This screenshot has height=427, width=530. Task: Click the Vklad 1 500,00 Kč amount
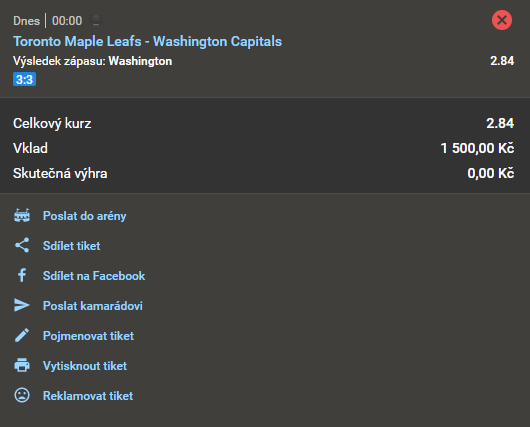pos(477,148)
